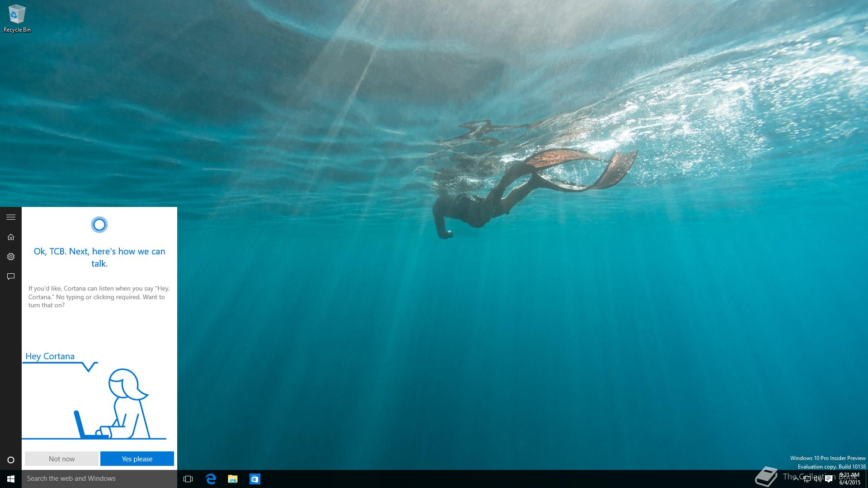This screenshot has width=868, height=488.
Task: Open the Store app from the taskbar
Action: click(255, 479)
